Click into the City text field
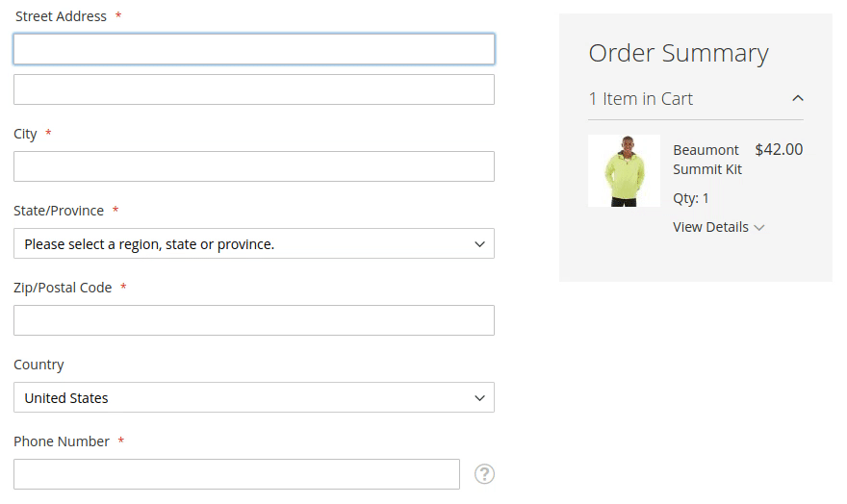 pos(254,166)
